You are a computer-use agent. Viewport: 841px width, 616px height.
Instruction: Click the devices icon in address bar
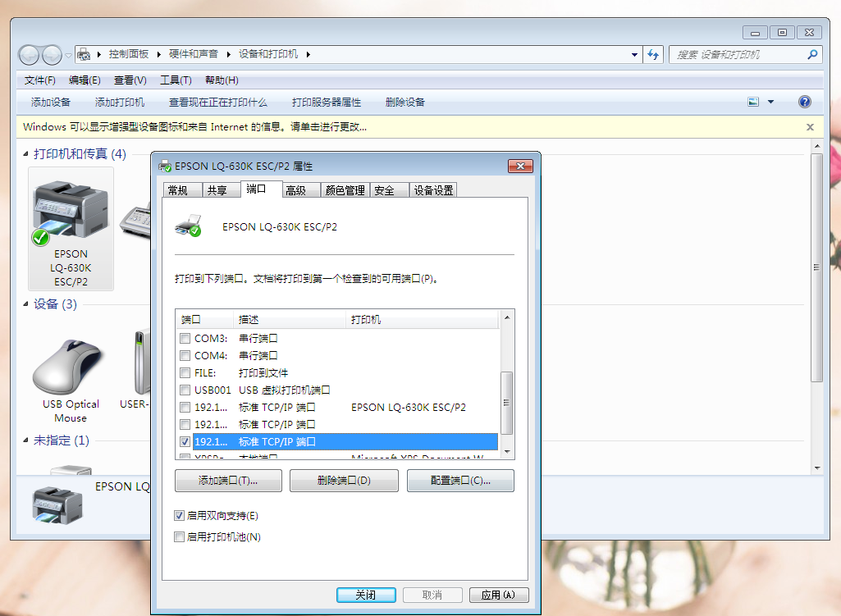tap(84, 54)
